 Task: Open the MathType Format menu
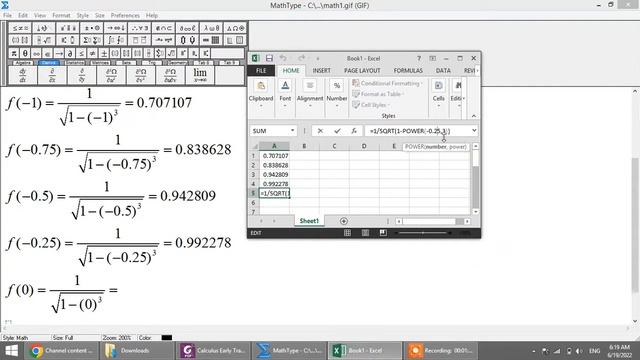[61, 16]
